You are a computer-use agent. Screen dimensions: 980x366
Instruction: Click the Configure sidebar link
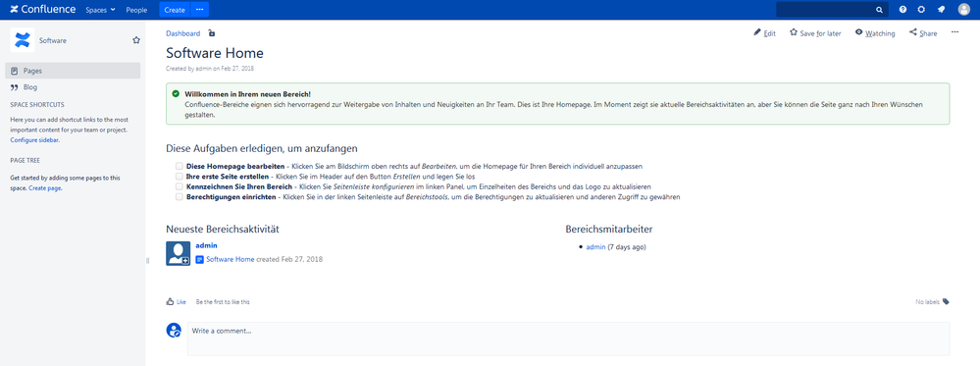point(35,140)
